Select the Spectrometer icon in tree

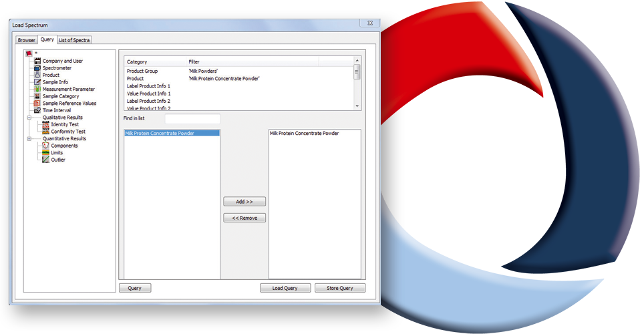(x=37, y=68)
